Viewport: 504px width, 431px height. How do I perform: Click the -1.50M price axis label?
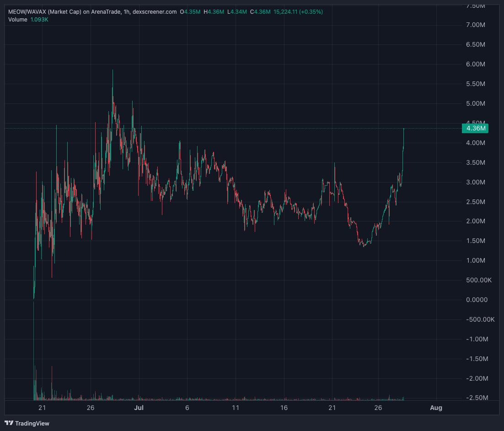[x=477, y=359]
